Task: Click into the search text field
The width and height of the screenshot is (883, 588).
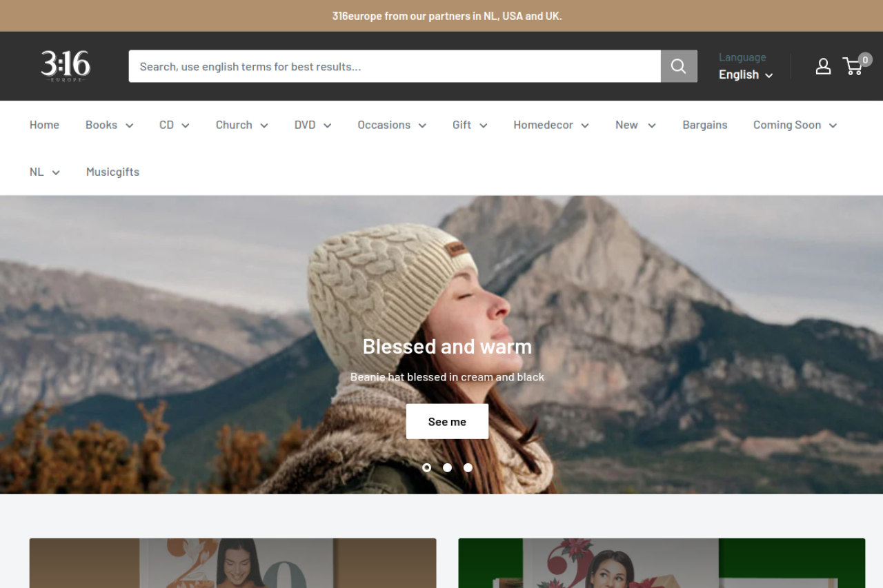Action: 394,66
